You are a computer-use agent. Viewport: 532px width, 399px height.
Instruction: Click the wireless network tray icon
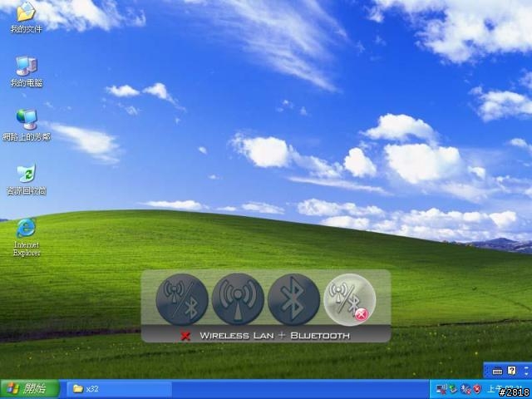[x=441, y=389]
